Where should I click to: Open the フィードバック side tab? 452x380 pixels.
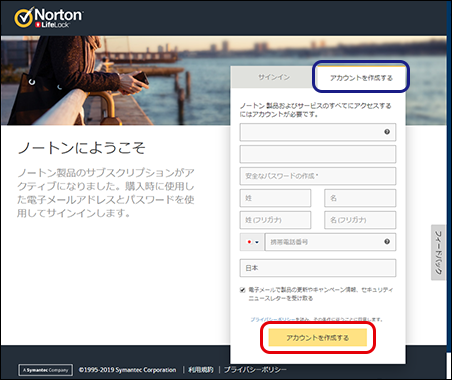pos(438,252)
